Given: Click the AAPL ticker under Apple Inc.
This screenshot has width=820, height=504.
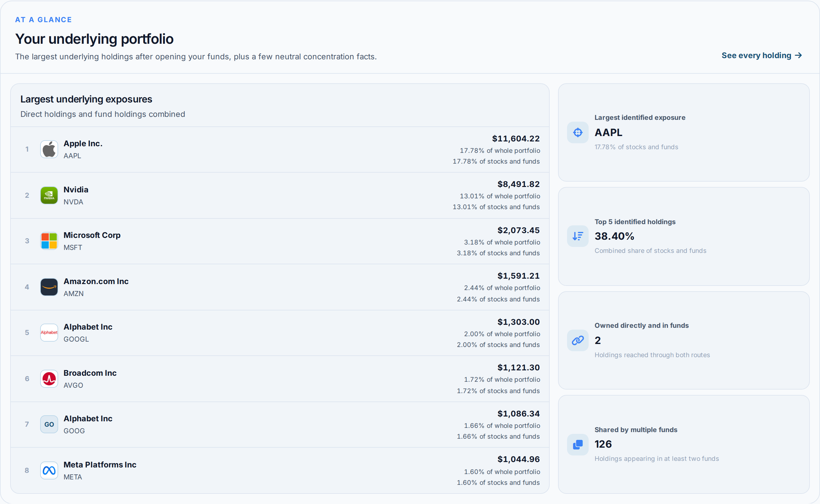Looking at the screenshot, I should 72,156.
